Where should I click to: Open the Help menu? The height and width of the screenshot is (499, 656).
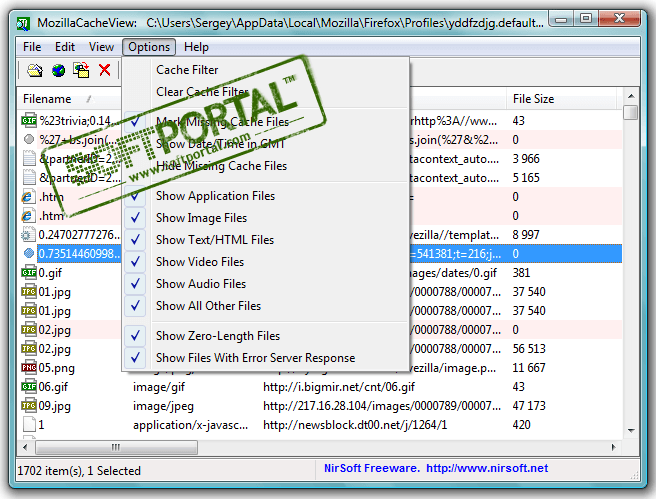(x=196, y=47)
